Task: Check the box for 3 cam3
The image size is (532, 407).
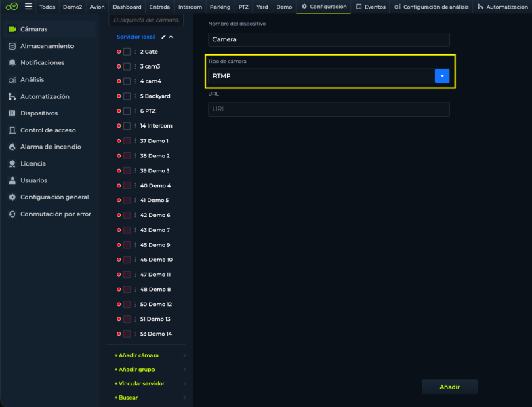Action: (127, 66)
